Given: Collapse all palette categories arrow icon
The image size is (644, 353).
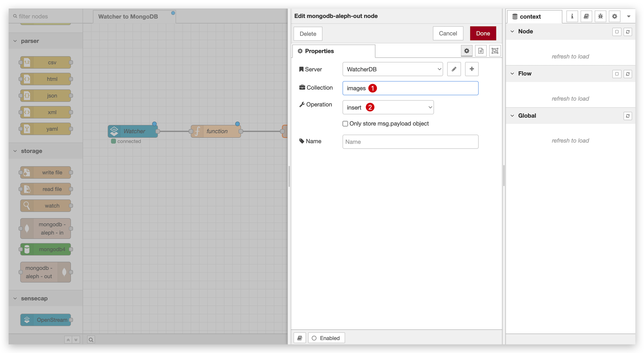Looking at the screenshot, I should pos(68,340).
